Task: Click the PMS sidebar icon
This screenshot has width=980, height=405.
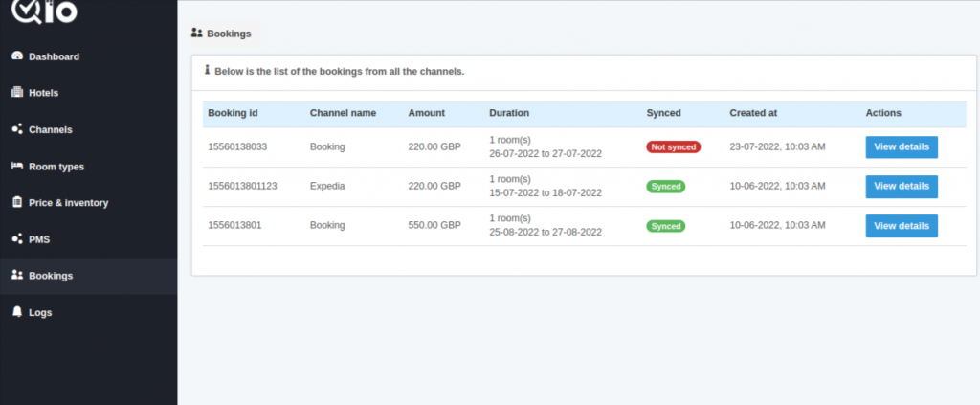Action: (17, 238)
